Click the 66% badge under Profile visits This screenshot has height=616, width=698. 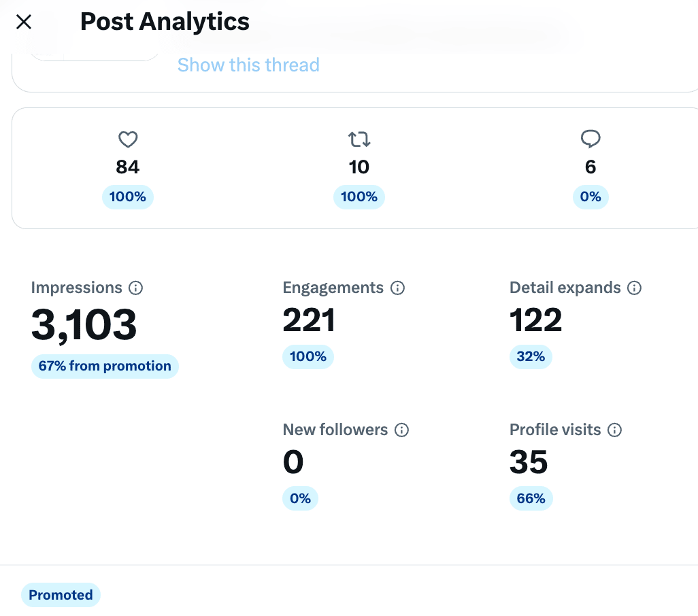tap(531, 498)
